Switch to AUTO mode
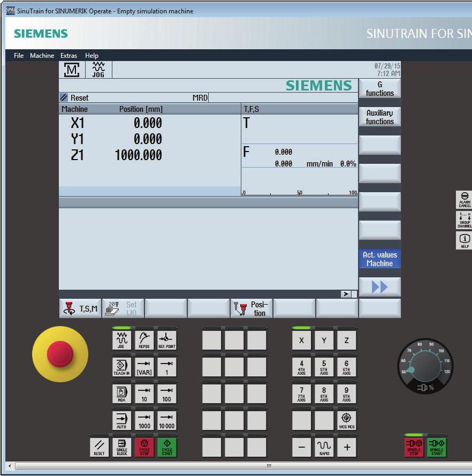472x476 pixels. [121, 420]
